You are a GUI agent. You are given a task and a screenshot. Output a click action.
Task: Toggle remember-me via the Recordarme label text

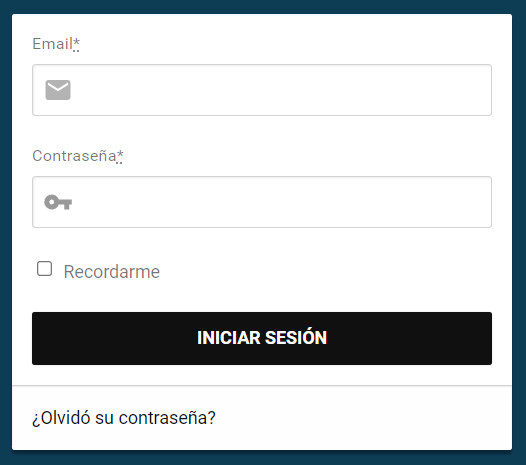pyautogui.click(x=112, y=272)
